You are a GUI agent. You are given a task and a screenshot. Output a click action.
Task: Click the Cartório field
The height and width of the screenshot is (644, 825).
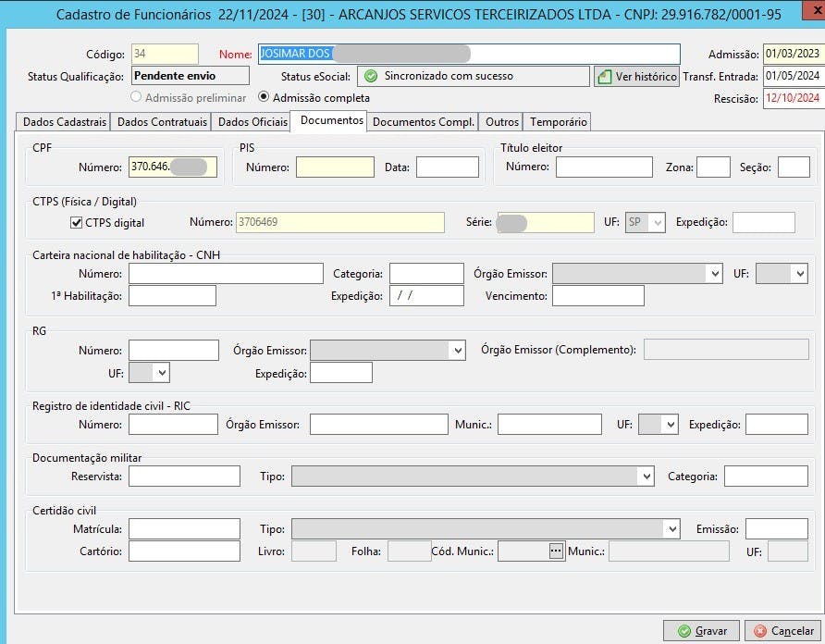(x=184, y=551)
